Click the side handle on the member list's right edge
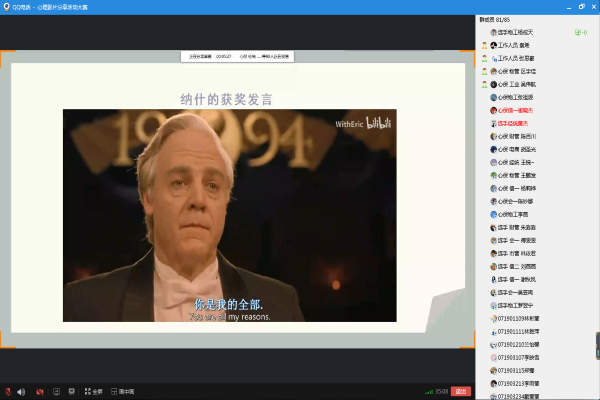 [x=598, y=346]
